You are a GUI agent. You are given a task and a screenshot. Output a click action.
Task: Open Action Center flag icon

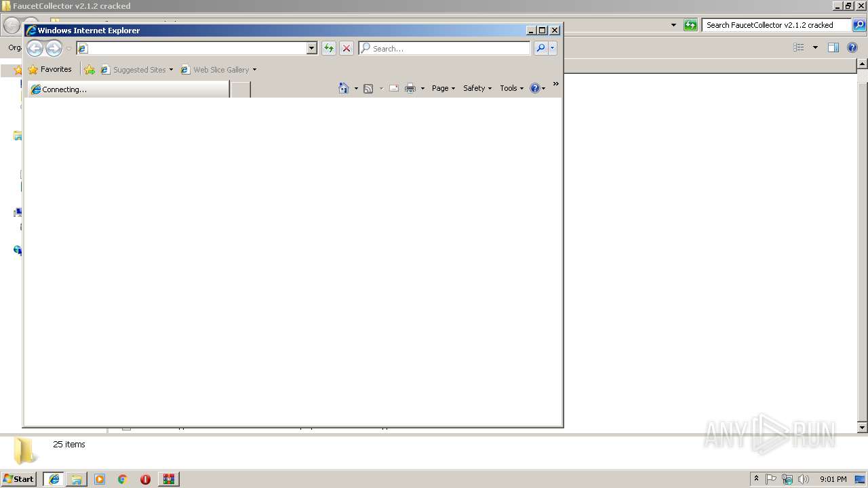(771, 479)
